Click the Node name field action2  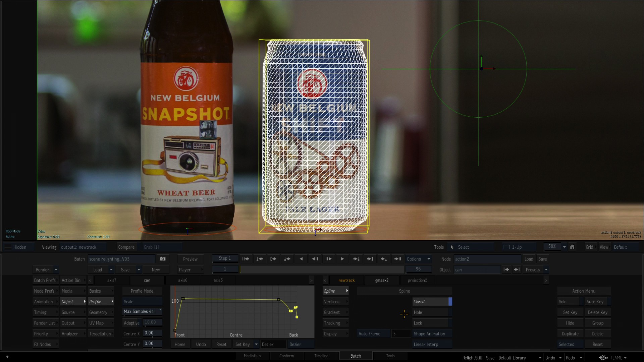(x=487, y=259)
